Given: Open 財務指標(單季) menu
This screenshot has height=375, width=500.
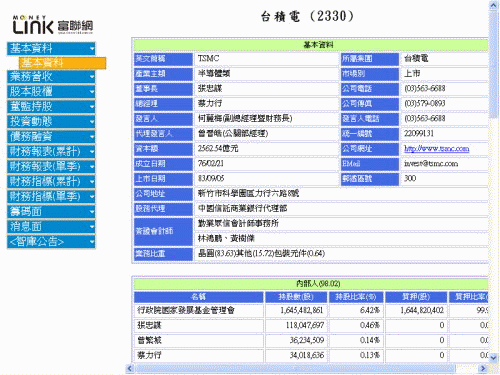Looking at the screenshot, I should point(51,196).
